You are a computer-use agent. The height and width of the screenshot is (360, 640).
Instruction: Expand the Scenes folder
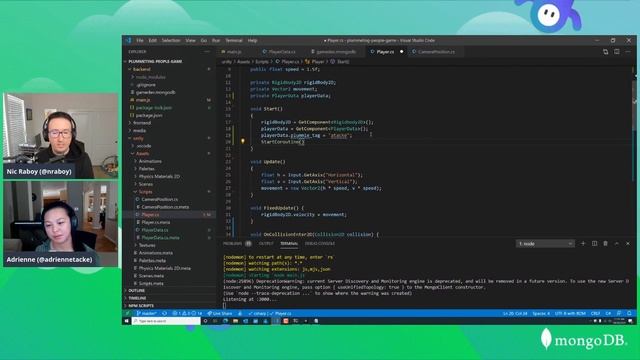pos(146,184)
